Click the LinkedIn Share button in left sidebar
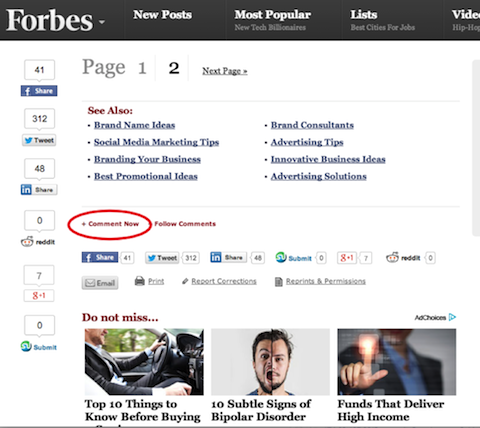 (39, 190)
